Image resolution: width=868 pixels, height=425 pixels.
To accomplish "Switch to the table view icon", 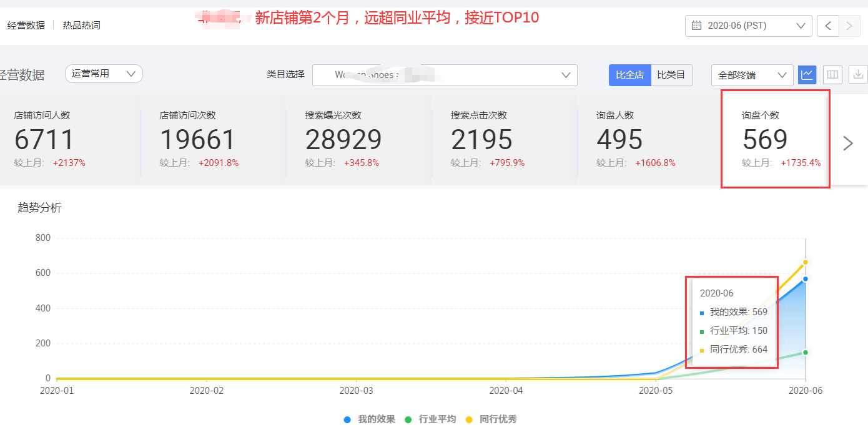I will pos(832,74).
